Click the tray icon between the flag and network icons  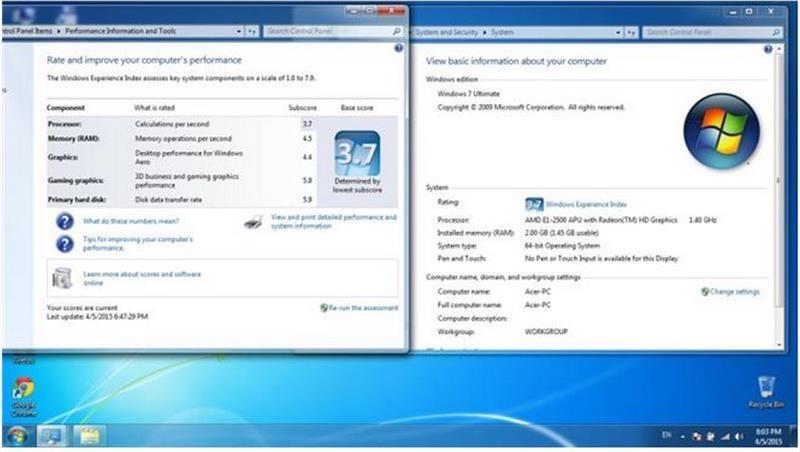(x=711, y=437)
